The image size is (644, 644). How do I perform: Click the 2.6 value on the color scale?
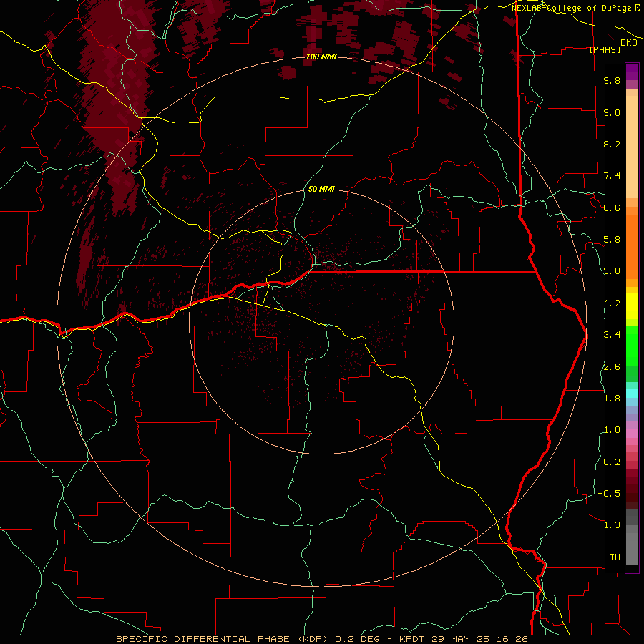(x=612, y=367)
